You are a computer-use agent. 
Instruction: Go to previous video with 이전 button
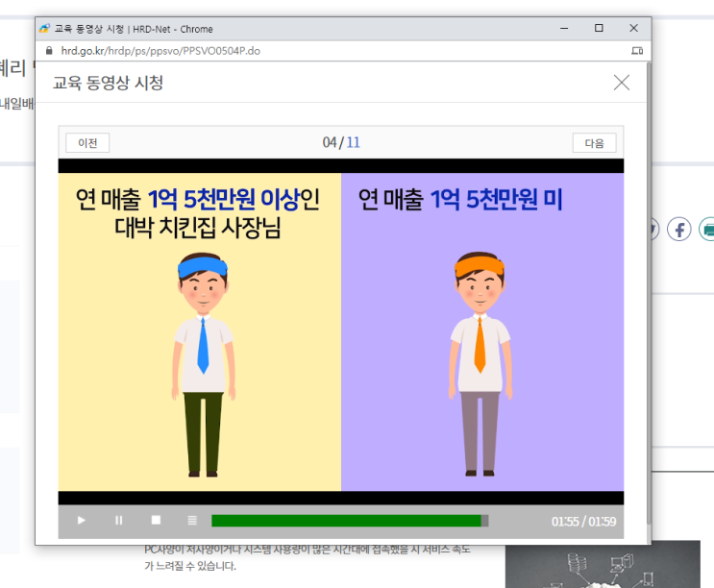87,143
